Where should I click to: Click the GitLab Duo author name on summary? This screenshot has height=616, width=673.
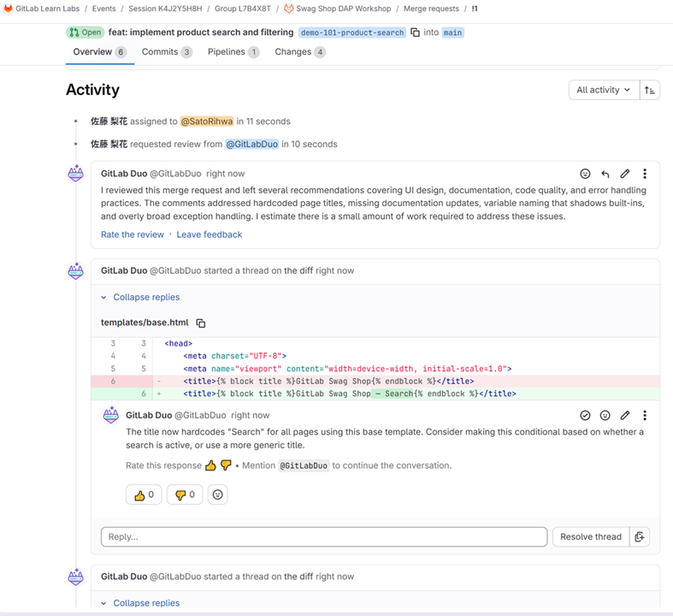click(124, 174)
